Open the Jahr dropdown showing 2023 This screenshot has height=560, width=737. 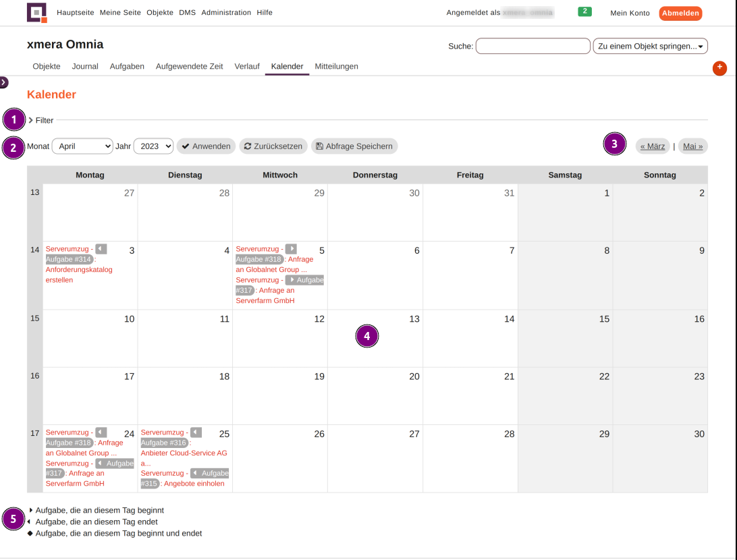click(x=153, y=146)
